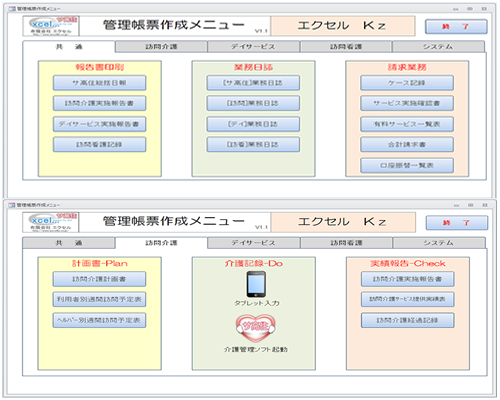The image size is (500, 400).
Task: Switch to システム tab above the 実績報告-Check panel
Action: point(439,243)
